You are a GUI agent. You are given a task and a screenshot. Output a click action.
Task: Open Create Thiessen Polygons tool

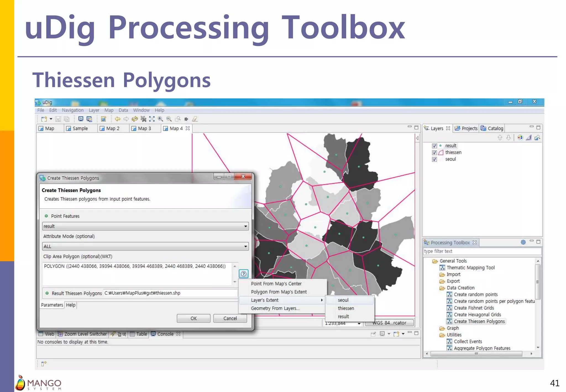(x=476, y=322)
